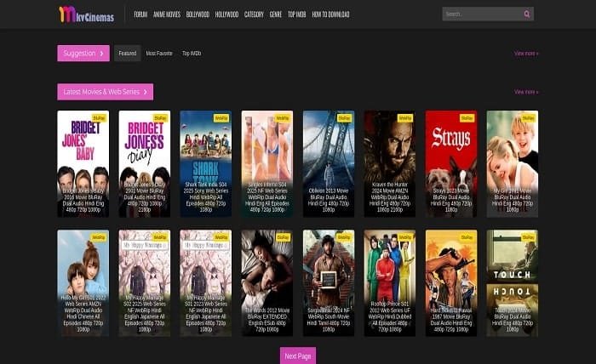596x364 pixels.
Task: Click BluRay badge on Oblivion poster
Action: (x=344, y=118)
